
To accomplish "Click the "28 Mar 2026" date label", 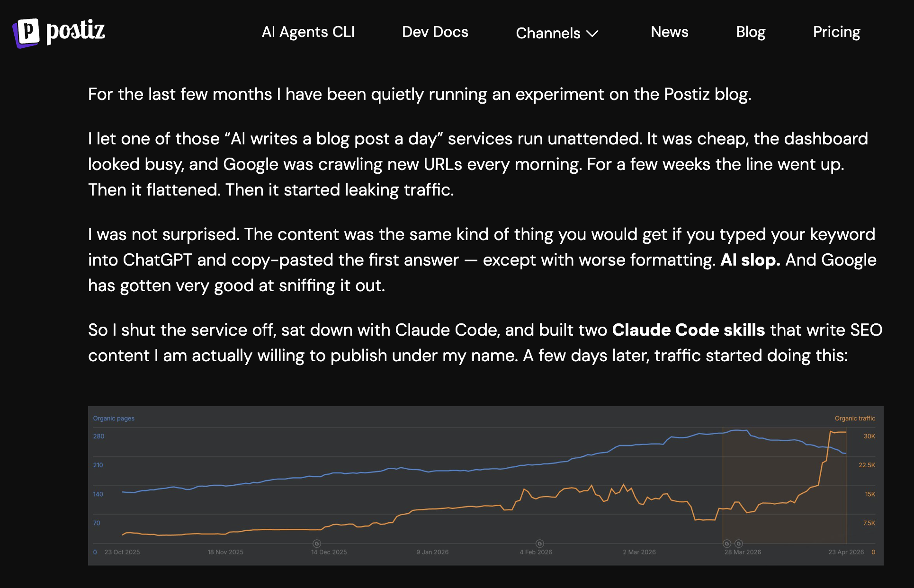I will (x=743, y=552).
